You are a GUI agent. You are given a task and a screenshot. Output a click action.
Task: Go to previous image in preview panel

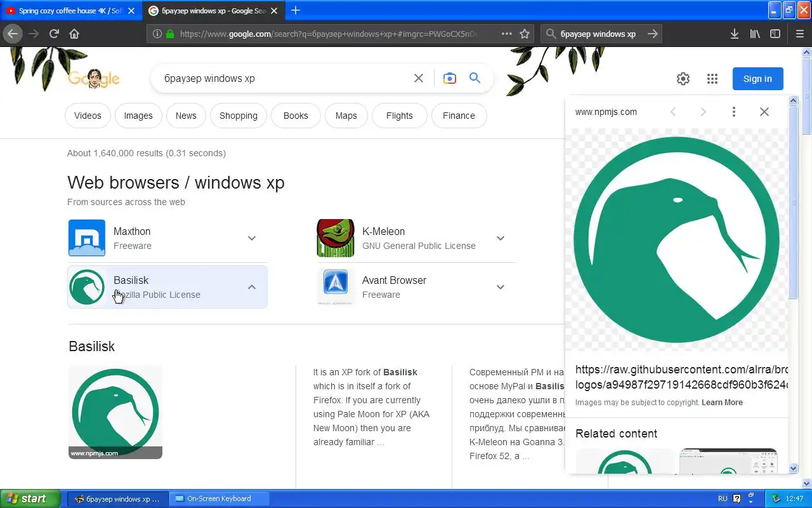[673, 112]
